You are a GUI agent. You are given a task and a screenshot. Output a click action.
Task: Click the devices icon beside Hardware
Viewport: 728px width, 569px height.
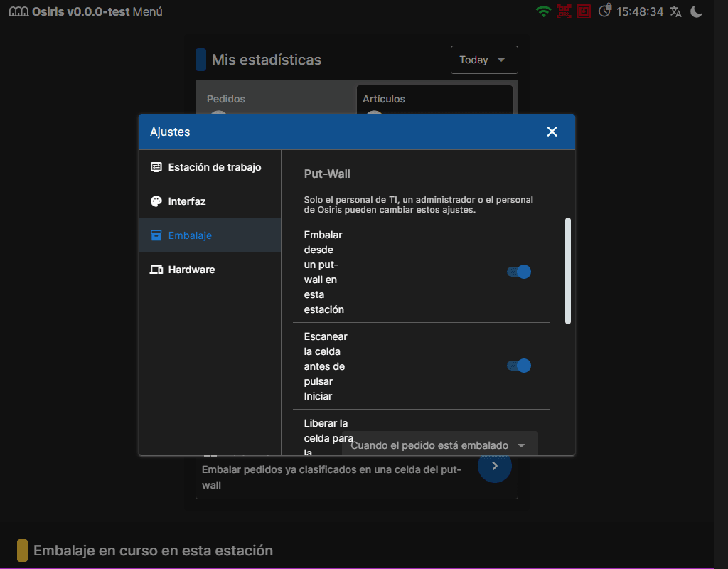156,270
